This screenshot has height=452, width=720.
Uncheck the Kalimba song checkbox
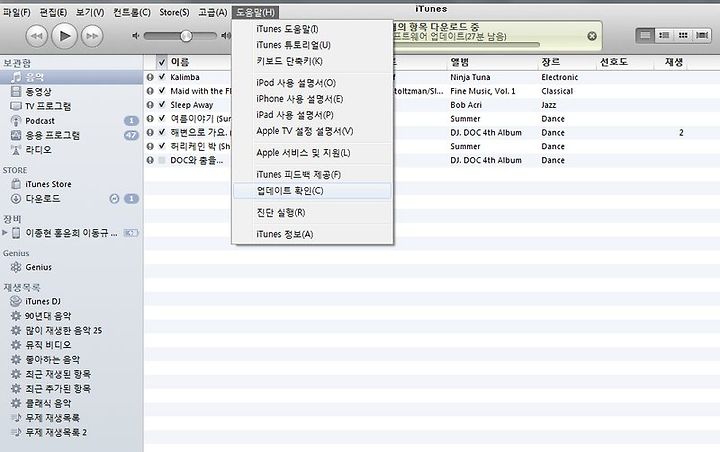coord(162,77)
